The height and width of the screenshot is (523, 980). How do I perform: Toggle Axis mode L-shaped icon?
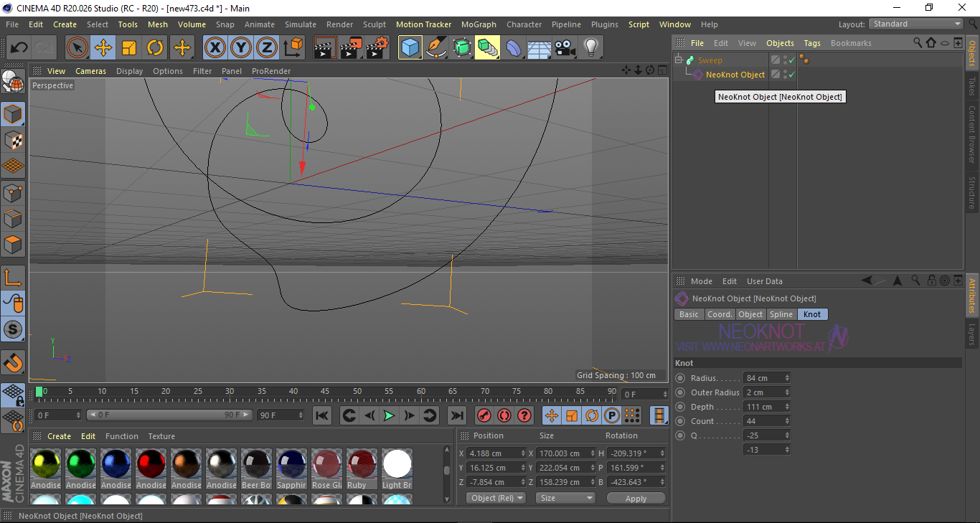pos(13,278)
